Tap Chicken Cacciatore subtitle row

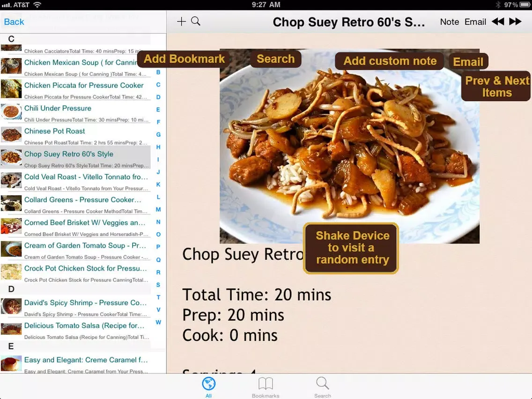(x=75, y=50)
